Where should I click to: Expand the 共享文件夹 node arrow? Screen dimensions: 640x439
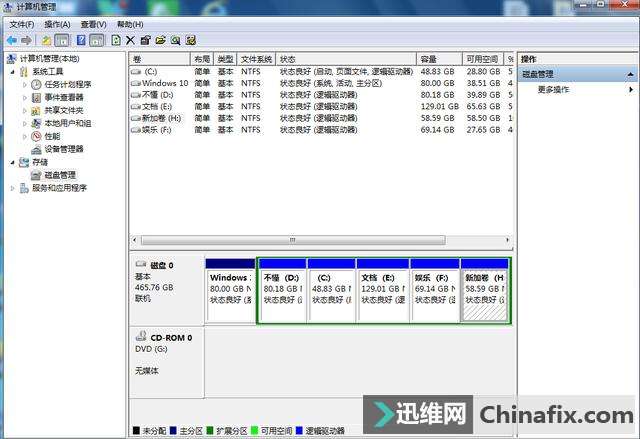[x=24, y=111]
